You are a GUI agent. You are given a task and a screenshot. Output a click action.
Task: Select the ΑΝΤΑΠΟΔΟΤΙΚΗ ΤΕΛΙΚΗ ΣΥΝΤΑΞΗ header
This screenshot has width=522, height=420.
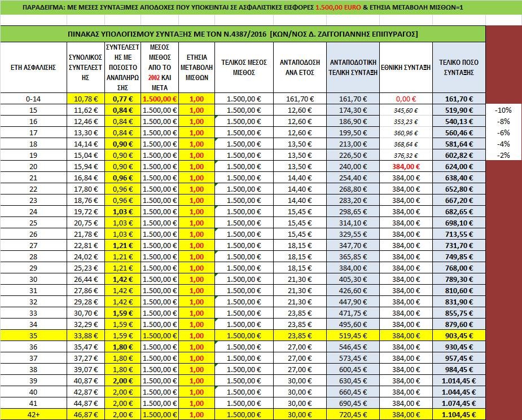pyautogui.click(x=353, y=67)
